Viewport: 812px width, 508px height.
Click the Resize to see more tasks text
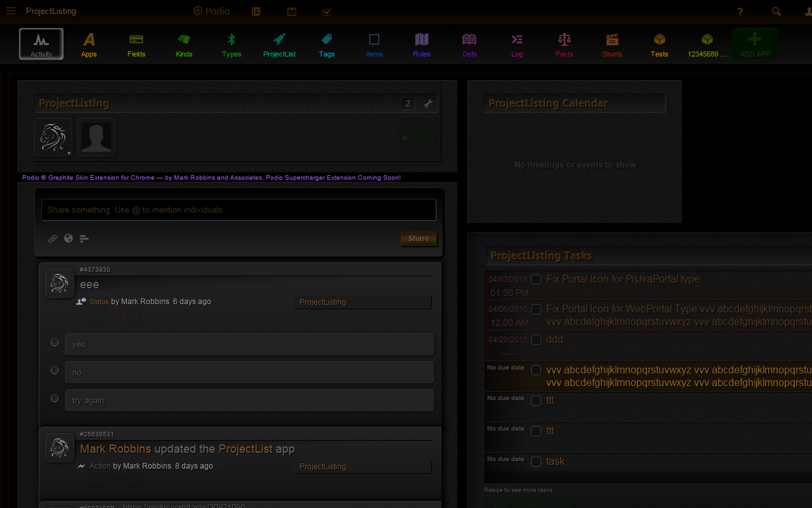click(x=518, y=490)
